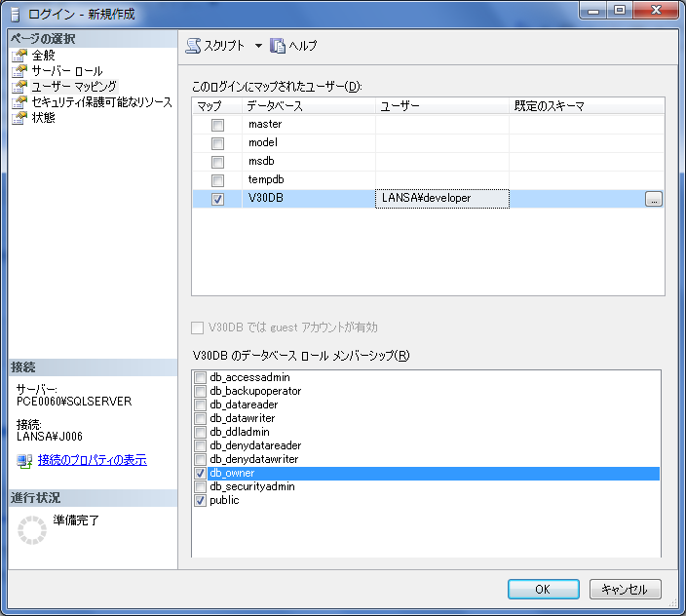Viewport: 686px width, 616px height.
Task: Open the Script dropdown arrow
Action: point(258,46)
